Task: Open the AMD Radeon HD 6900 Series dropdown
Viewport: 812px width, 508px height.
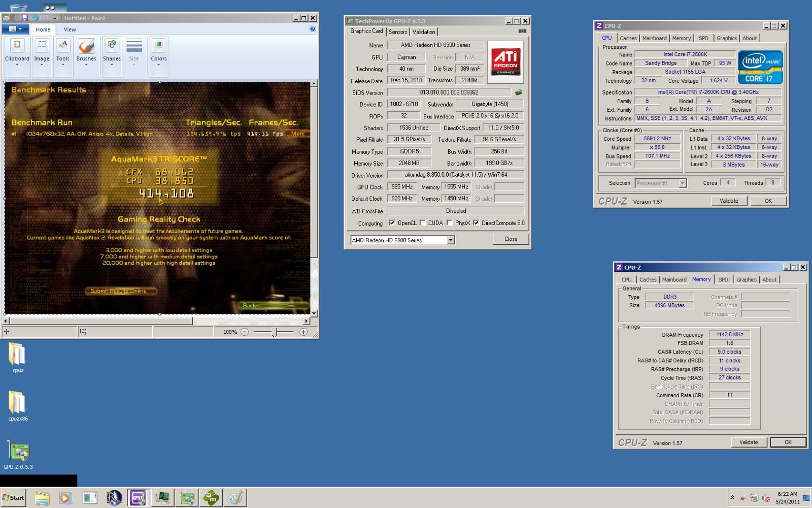Action: (451, 240)
